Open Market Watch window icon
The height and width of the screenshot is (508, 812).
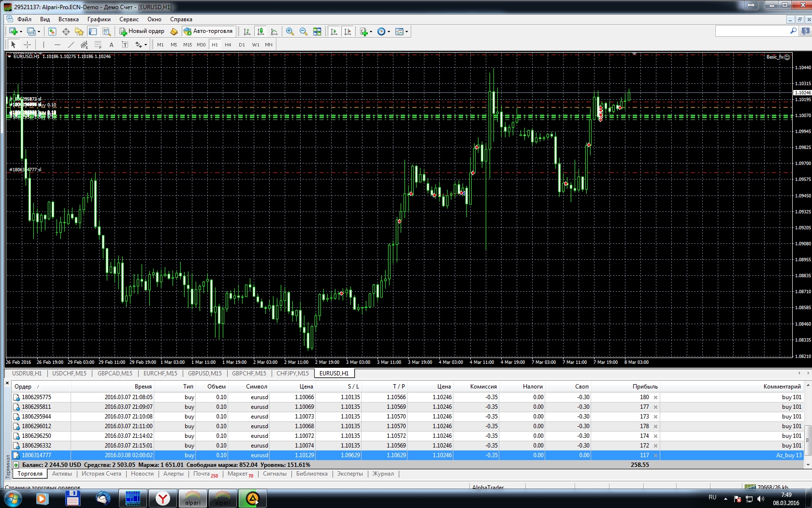[x=52, y=31]
